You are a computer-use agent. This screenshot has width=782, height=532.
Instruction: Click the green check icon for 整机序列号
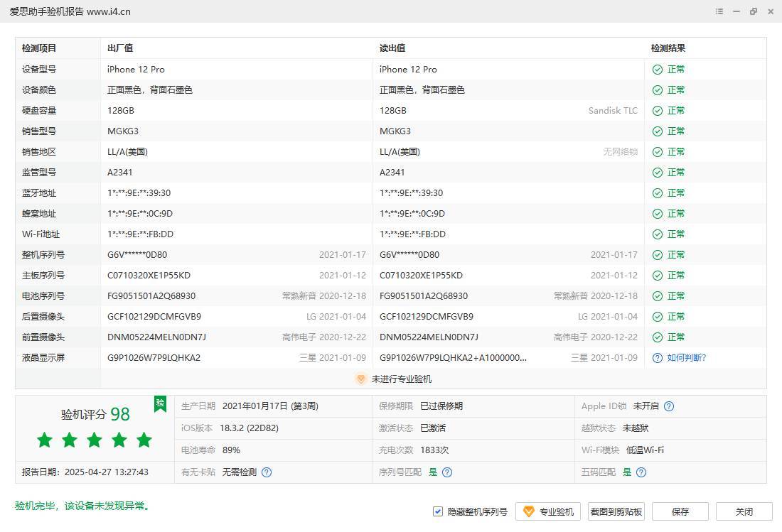pos(658,255)
